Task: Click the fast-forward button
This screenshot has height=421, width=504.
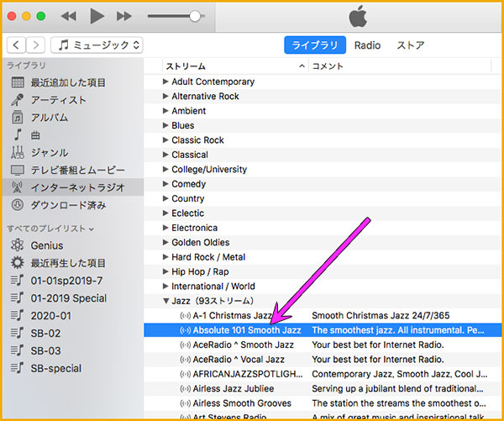Action: (x=124, y=16)
